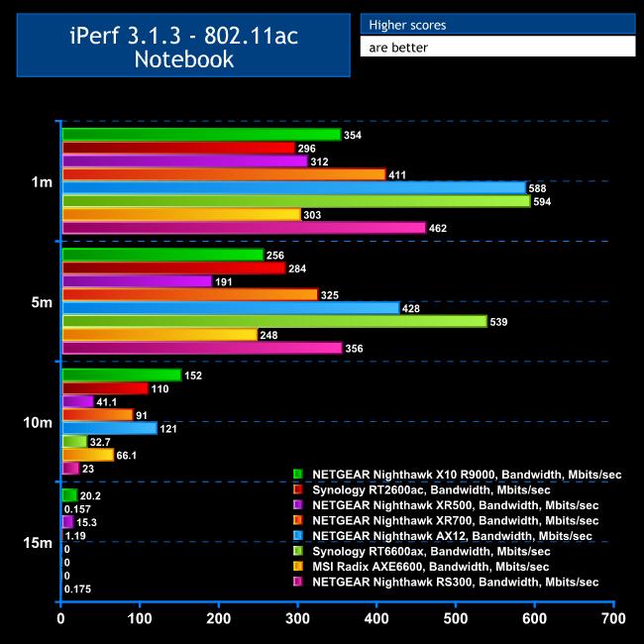Click the 15m distance axis label

point(38,543)
